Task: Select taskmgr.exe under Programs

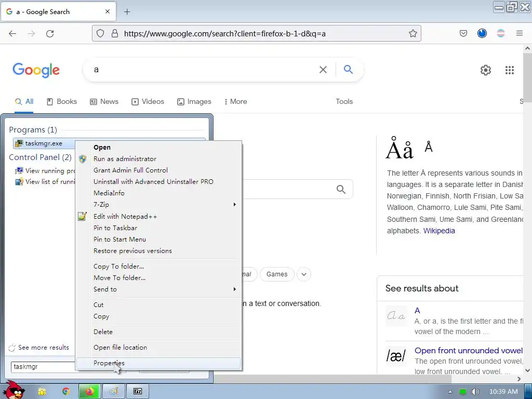Action: click(x=44, y=143)
